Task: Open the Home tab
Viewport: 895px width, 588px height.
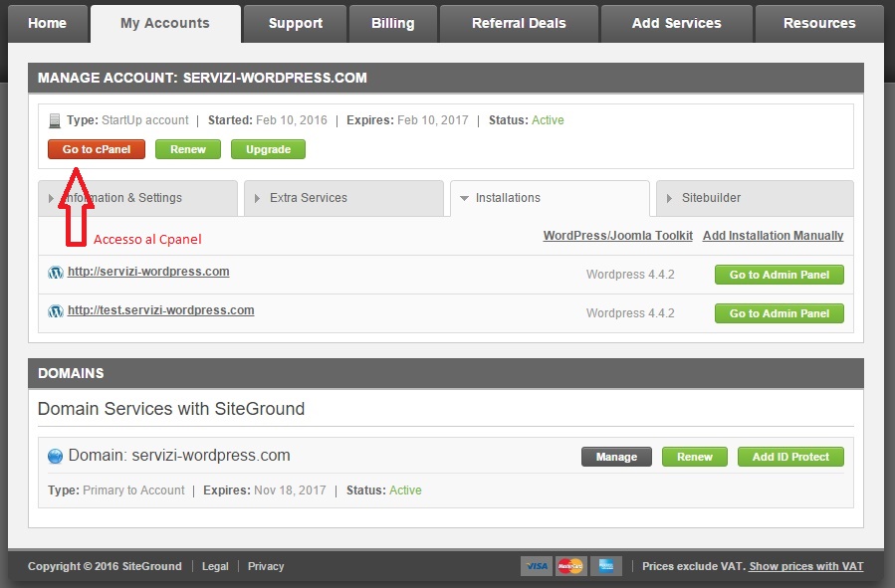Action: [48, 24]
